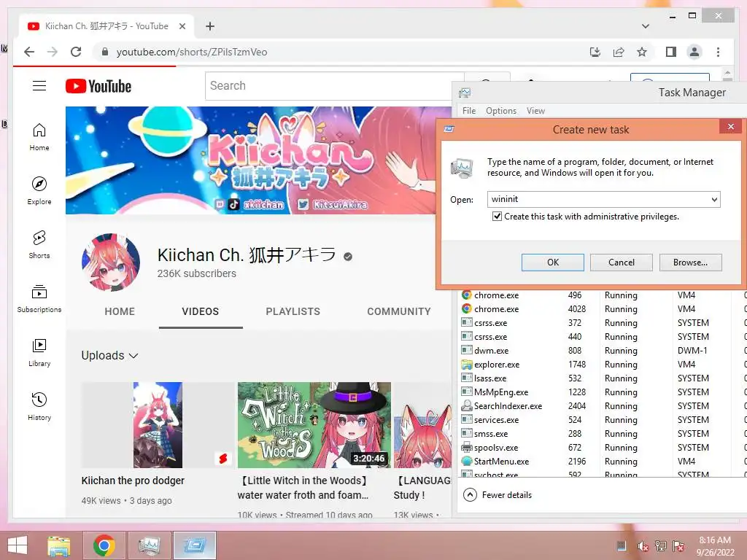Bookmark this page with star icon
The height and width of the screenshot is (560, 747).
click(642, 52)
